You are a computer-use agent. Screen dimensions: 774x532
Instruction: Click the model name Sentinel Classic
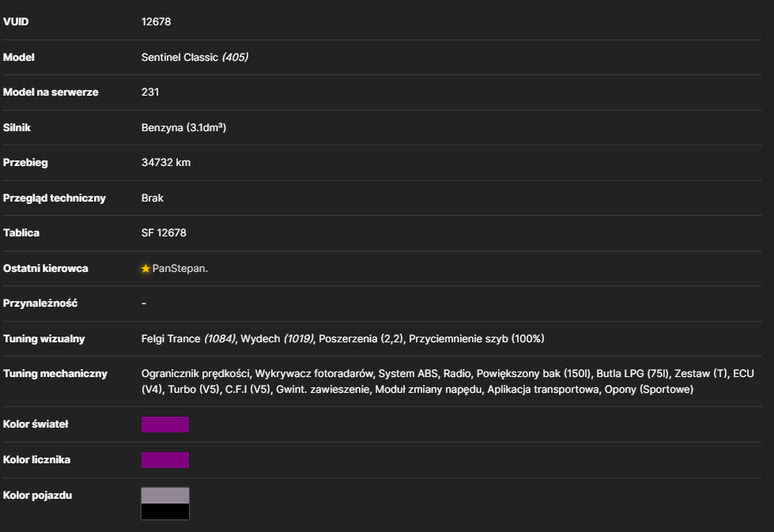click(179, 57)
